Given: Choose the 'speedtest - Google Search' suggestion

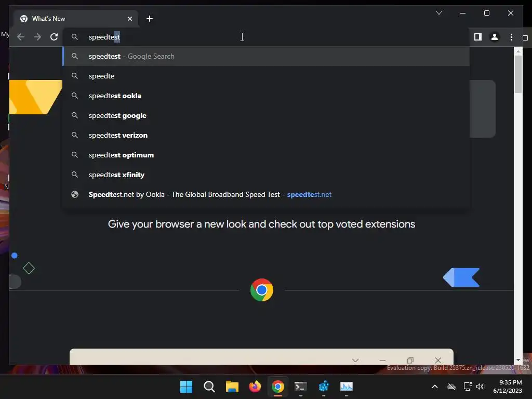Looking at the screenshot, I should click(x=267, y=56).
